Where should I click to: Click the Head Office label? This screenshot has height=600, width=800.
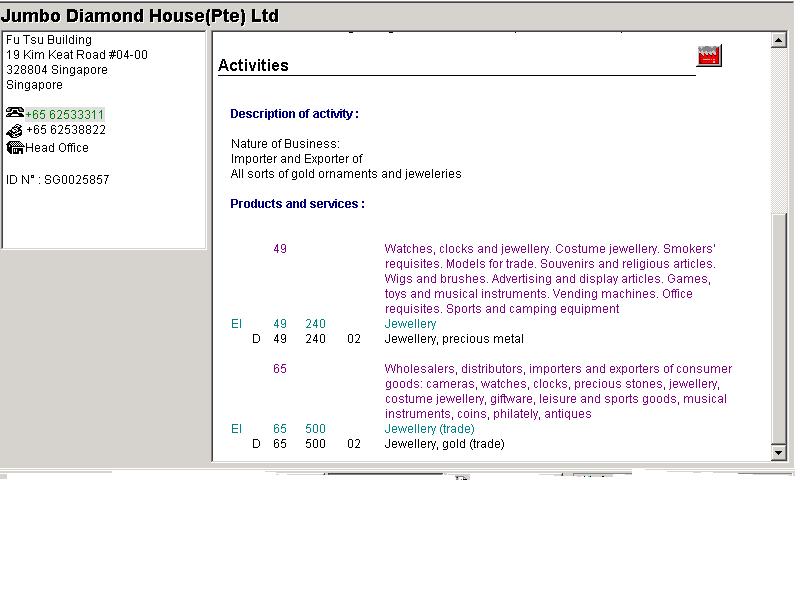coord(57,148)
